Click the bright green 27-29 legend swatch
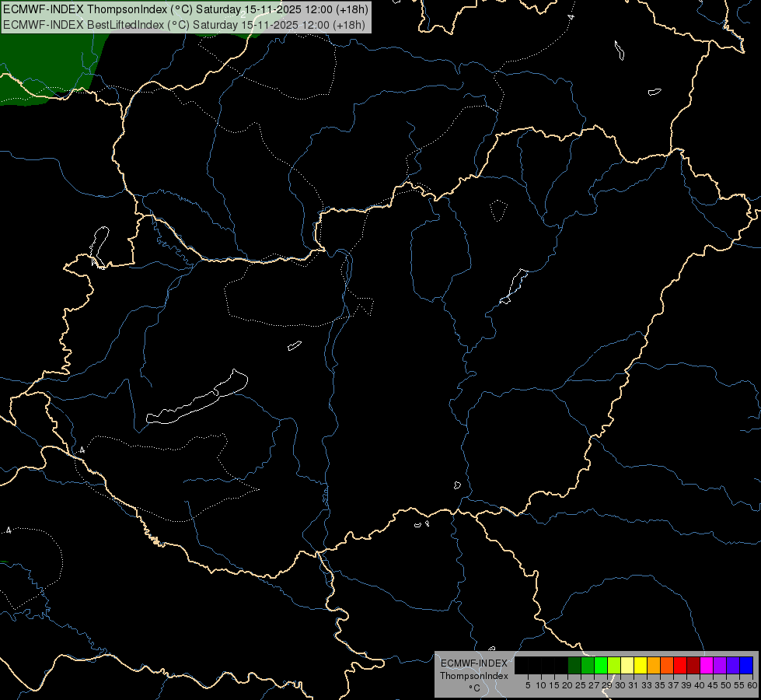The height and width of the screenshot is (700, 761). coord(601,665)
